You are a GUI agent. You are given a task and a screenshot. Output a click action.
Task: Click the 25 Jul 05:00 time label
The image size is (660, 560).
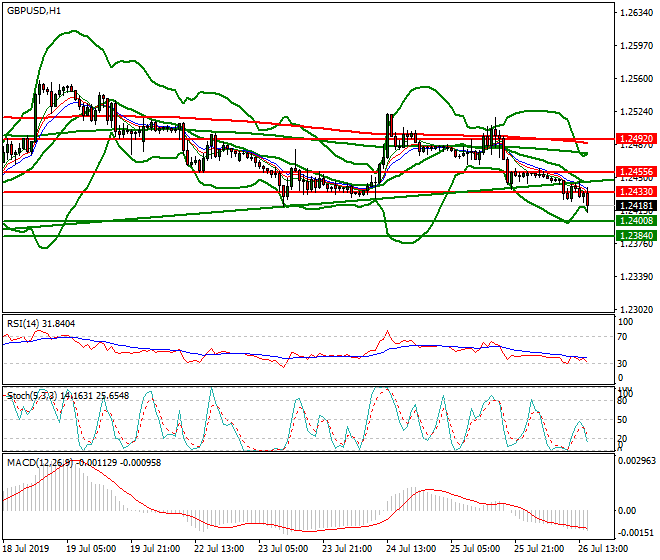point(475,549)
